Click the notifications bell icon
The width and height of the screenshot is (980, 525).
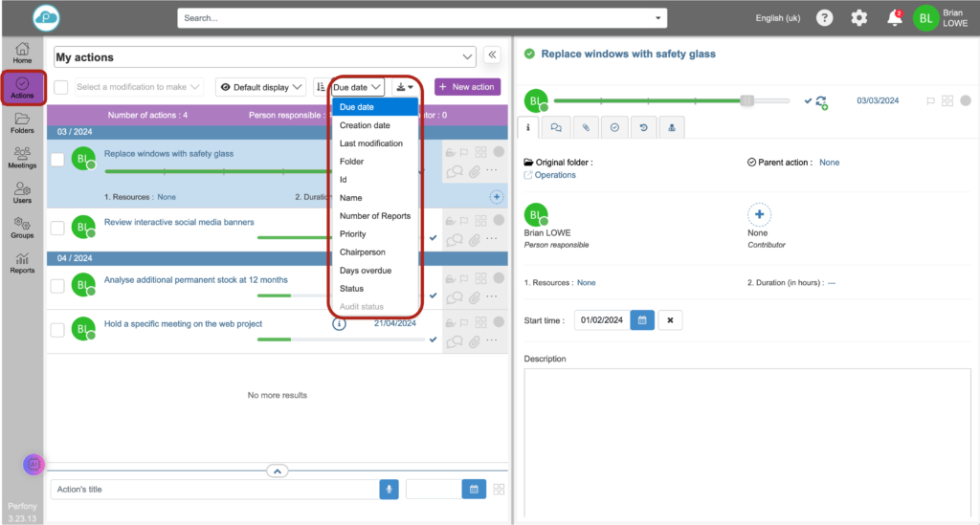[894, 18]
